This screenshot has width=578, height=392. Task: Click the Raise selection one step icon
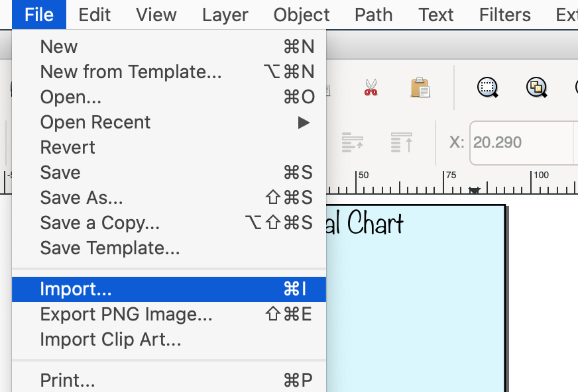[352, 142]
